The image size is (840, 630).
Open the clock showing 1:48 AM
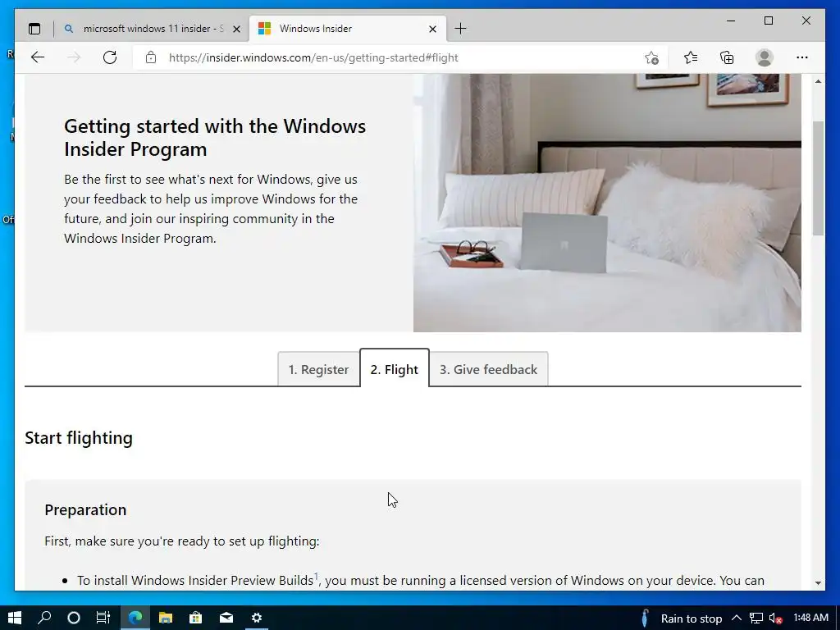click(810, 618)
